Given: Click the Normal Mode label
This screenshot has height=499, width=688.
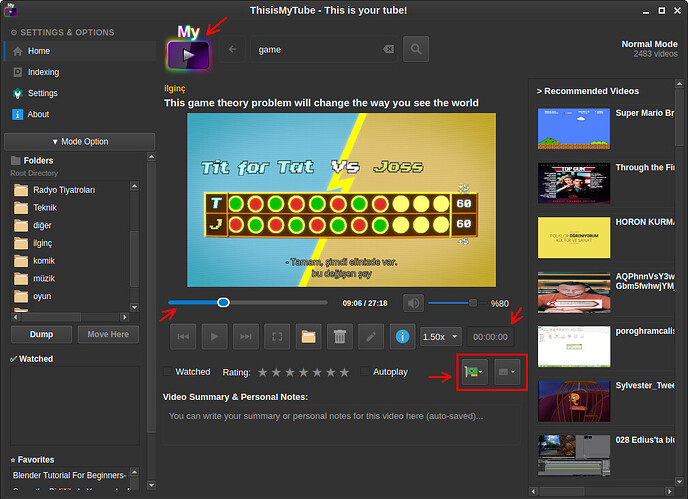Looking at the screenshot, I should tap(649, 44).
